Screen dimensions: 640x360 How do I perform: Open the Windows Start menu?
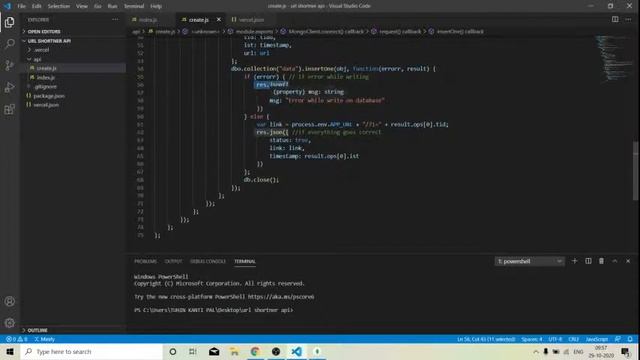10,351
